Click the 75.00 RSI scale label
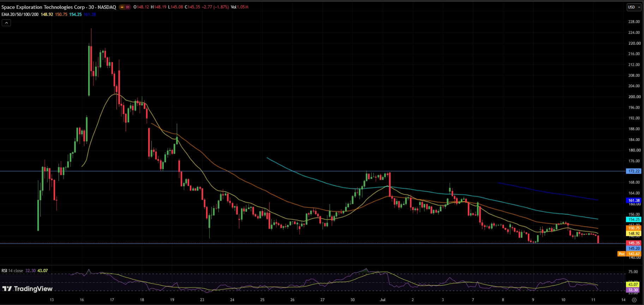644x305 pixels. pos(633,272)
